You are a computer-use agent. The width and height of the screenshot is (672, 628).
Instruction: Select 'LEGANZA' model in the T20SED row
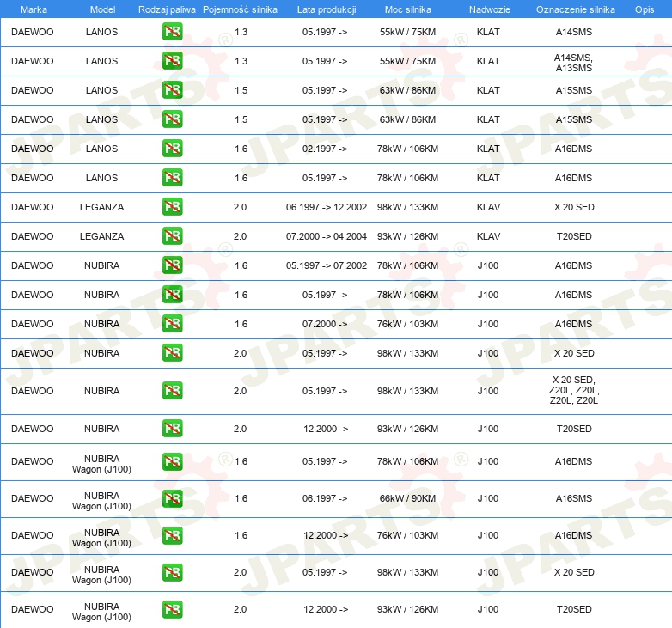click(x=101, y=236)
